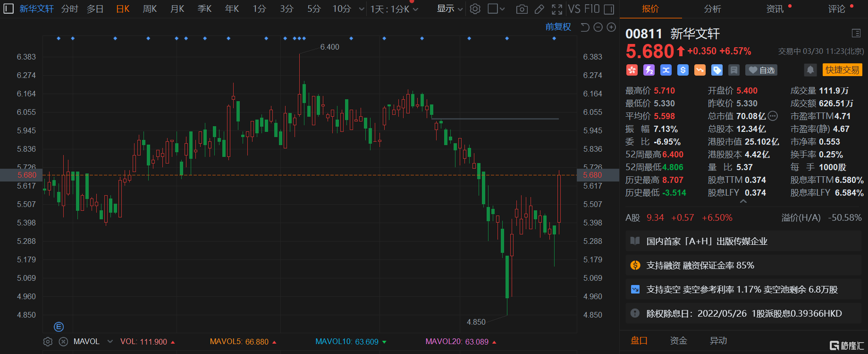The height and width of the screenshot is (354, 868).
Task: Toggle the left panel layout icon
Action: click(8, 9)
